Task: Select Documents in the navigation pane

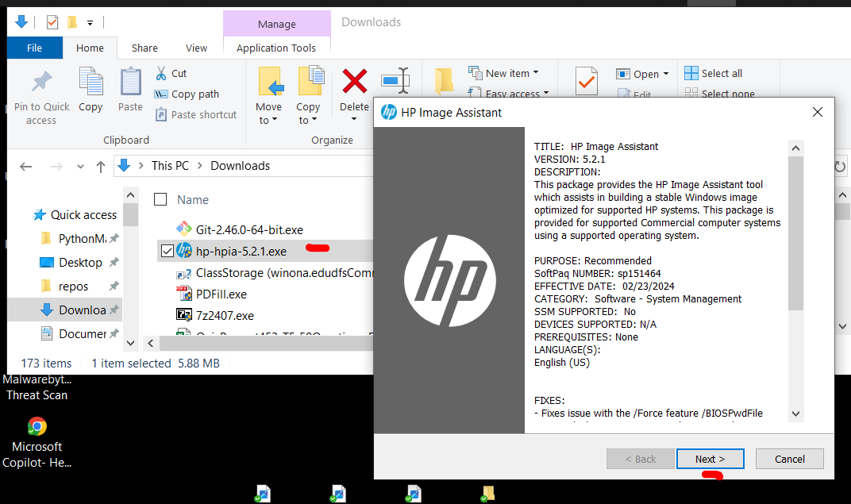Action: (83, 333)
